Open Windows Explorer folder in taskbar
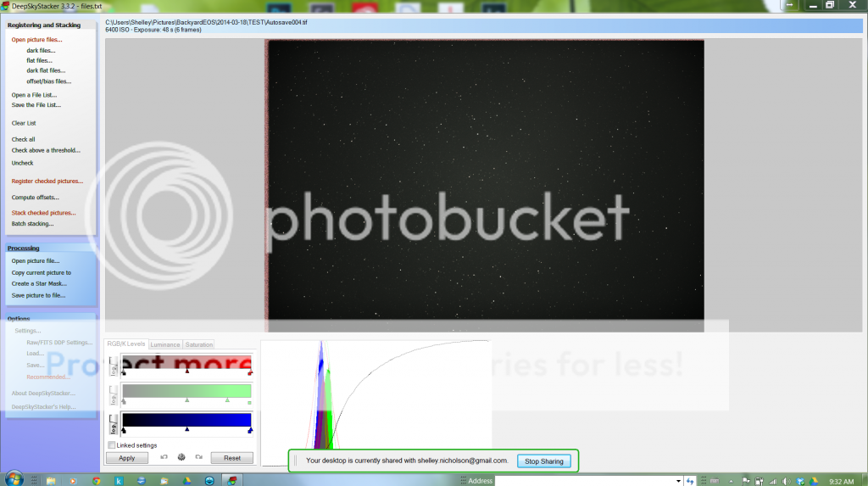 [x=50, y=481]
